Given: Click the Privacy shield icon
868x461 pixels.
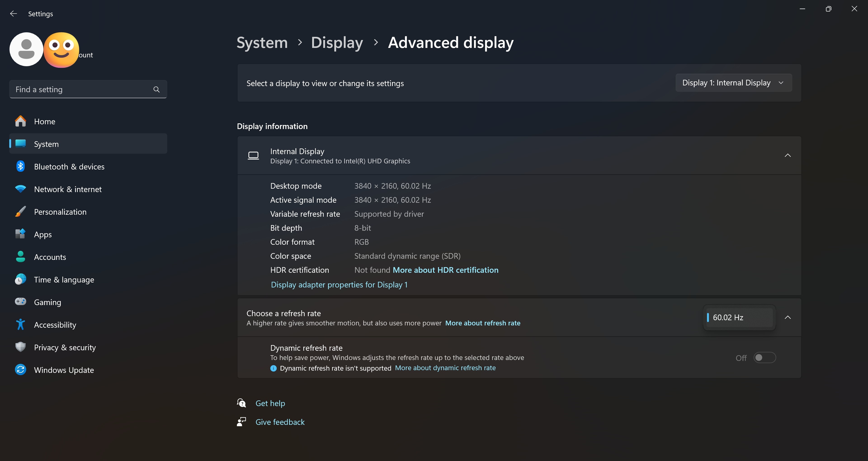Looking at the screenshot, I should click(x=21, y=347).
